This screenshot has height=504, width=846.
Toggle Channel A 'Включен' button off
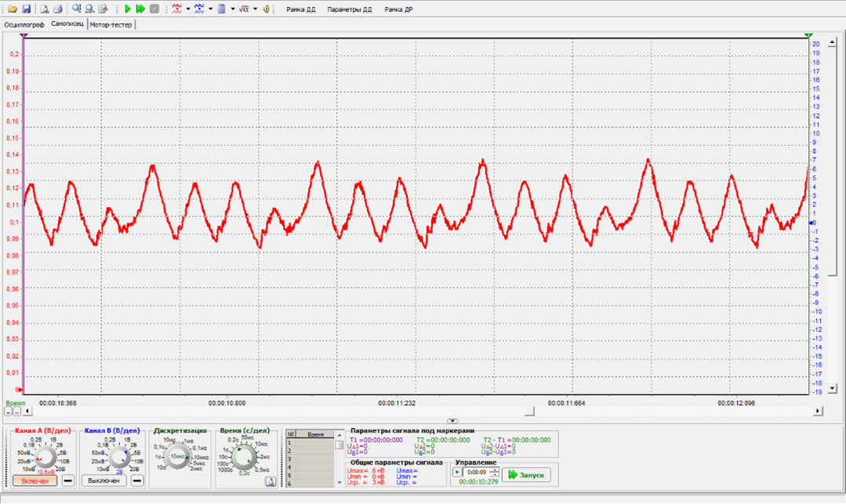tap(34, 480)
